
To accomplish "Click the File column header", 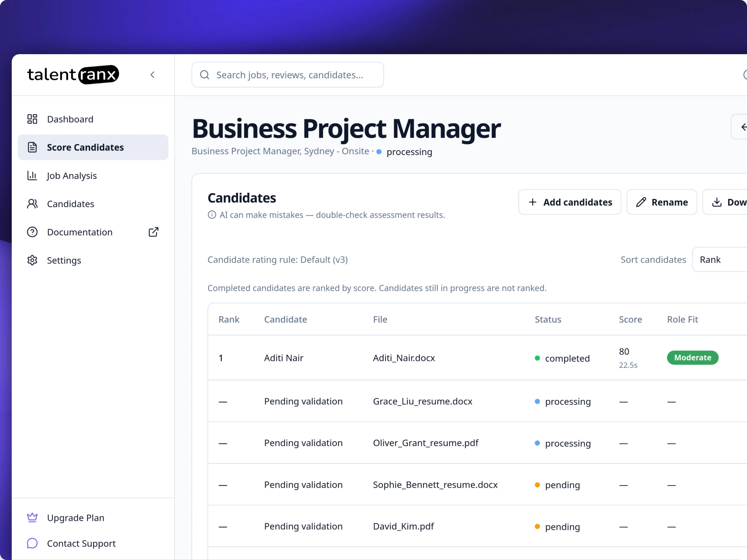I will (380, 320).
